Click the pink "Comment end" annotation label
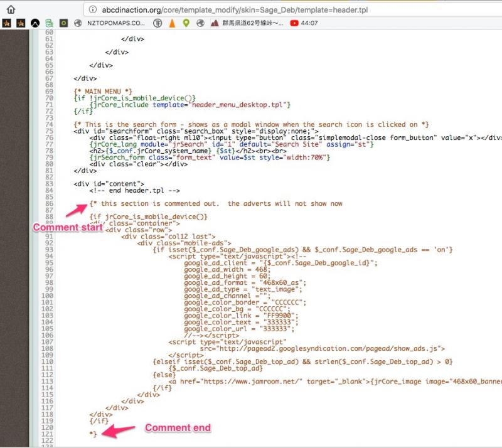Screen dimensions: 502x448 (178, 428)
